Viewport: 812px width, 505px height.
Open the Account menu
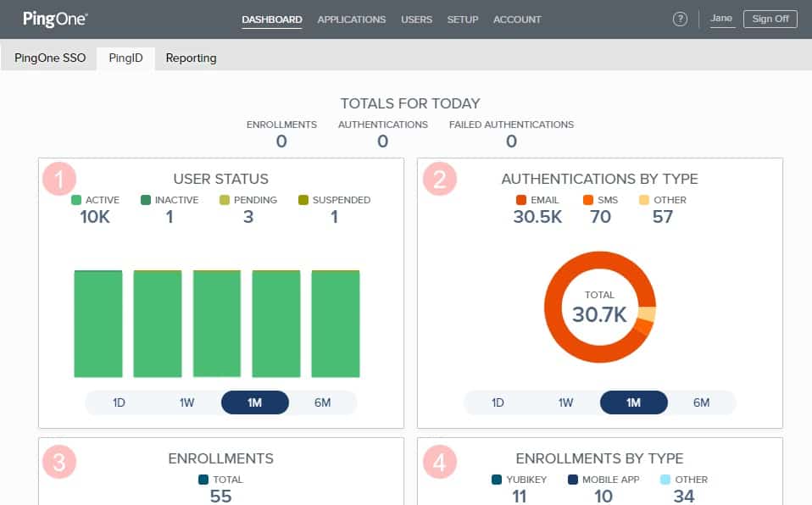click(517, 19)
